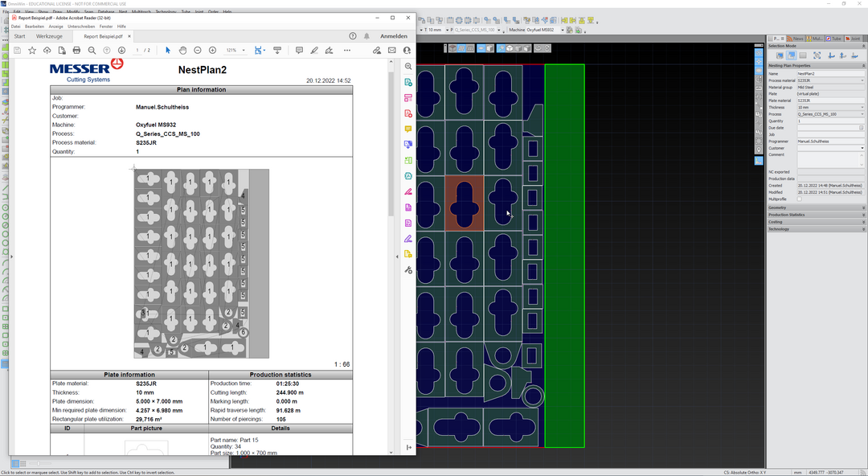Open Acrobat help question mark icon
This screenshot has height=476, width=868.
[353, 36]
